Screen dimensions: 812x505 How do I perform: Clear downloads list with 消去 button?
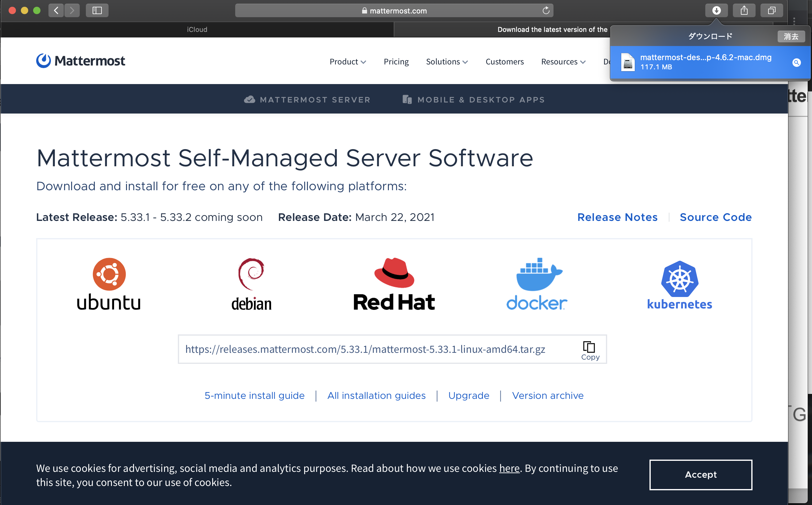(x=791, y=37)
